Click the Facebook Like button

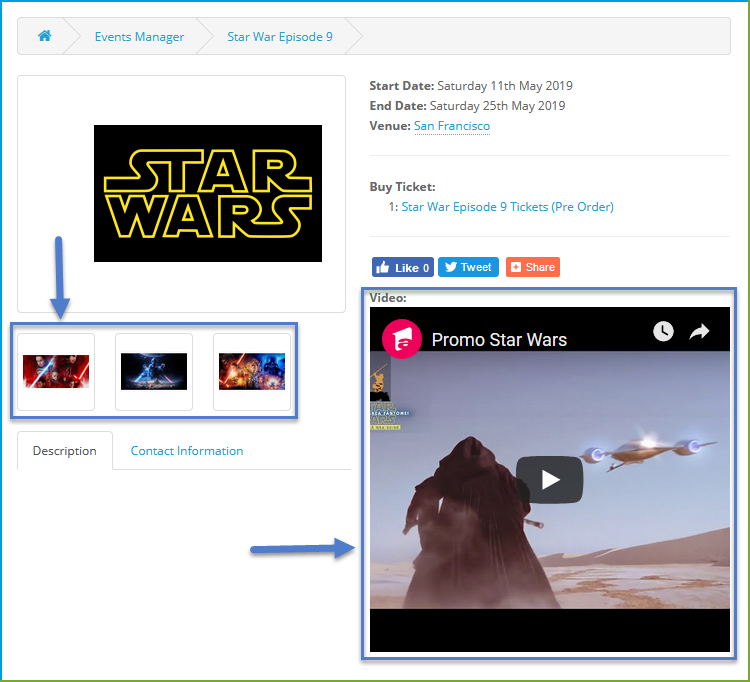pyautogui.click(x=403, y=267)
